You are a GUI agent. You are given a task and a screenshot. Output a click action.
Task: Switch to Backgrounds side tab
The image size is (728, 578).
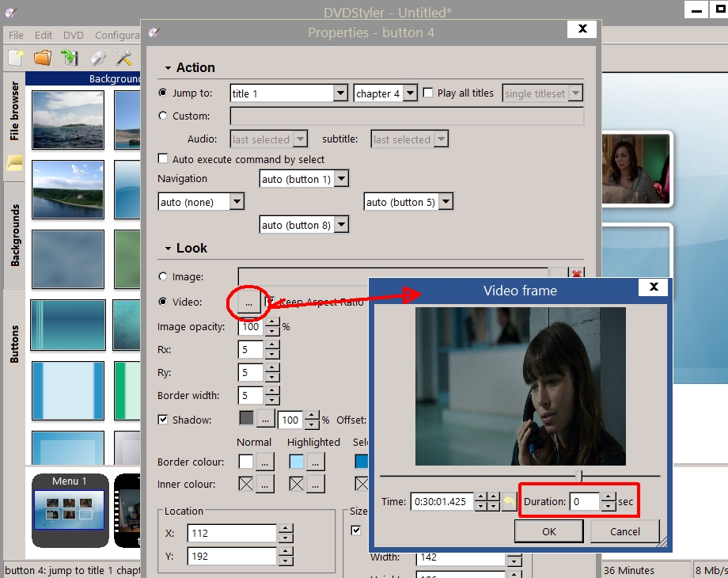point(14,235)
